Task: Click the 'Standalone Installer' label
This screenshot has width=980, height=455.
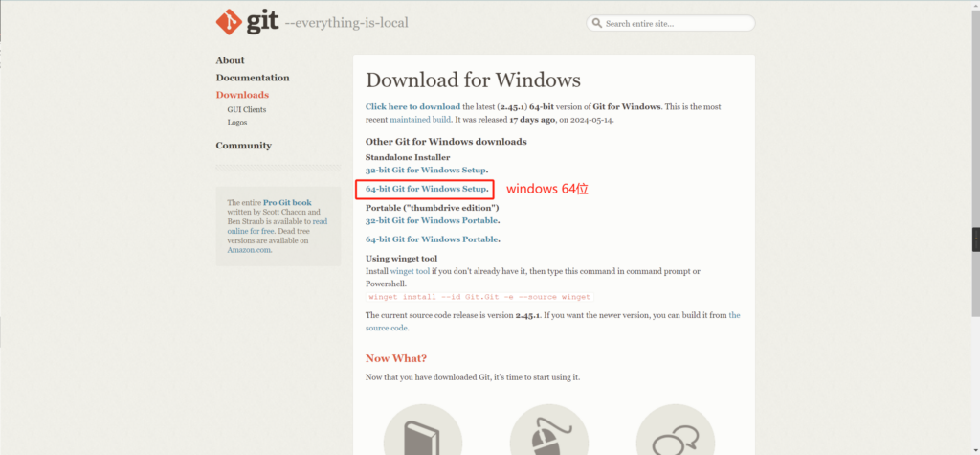Action: (408, 157)
